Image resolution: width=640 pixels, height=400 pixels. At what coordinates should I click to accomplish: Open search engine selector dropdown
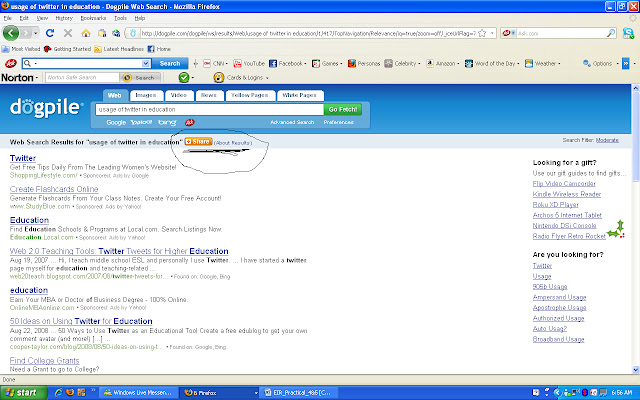(509, 33)
